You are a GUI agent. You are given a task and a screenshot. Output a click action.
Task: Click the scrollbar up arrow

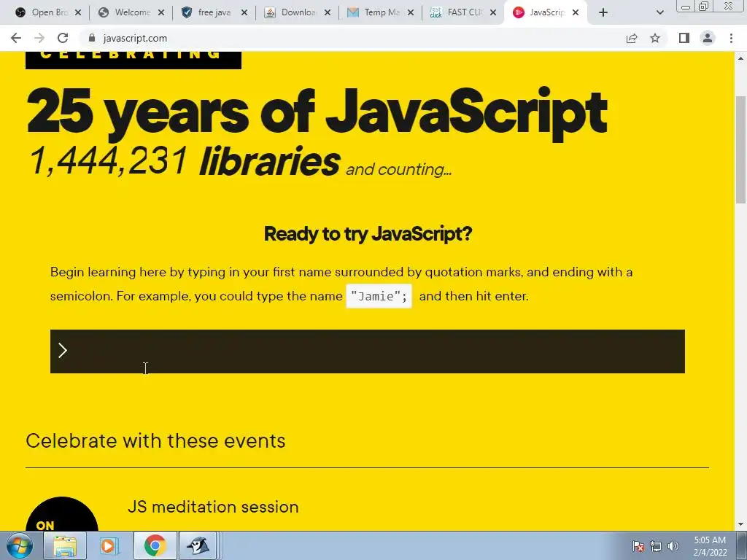click(x=741, y=58)
